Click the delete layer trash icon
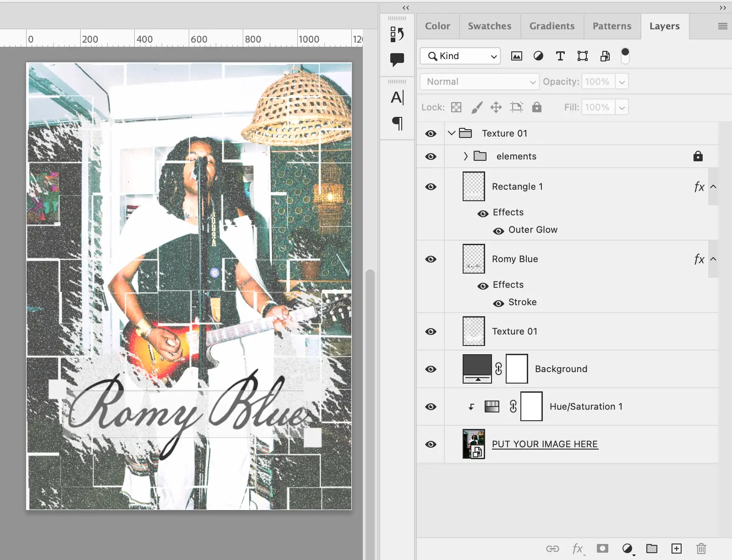The height and width of the screenshot is (560, 732). click(x=701, y=549)
